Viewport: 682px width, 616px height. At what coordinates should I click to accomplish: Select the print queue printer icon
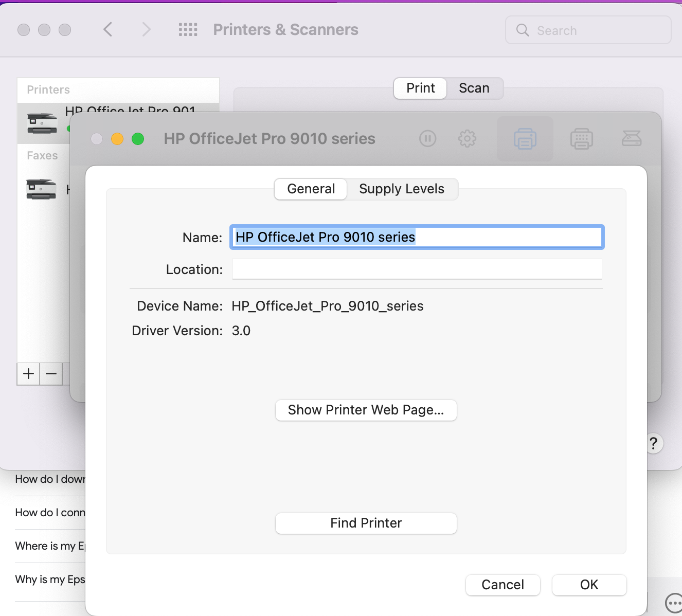(525, 139)
